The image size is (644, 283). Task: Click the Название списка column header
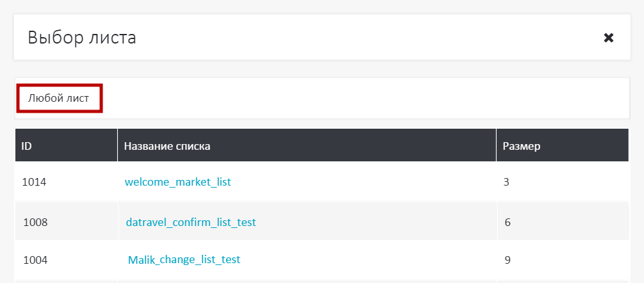pos(167,146)
